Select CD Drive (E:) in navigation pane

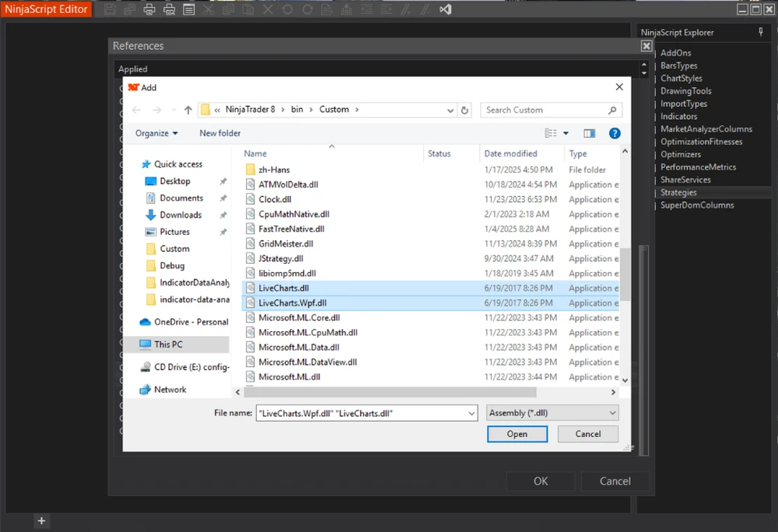coord(191,367)
